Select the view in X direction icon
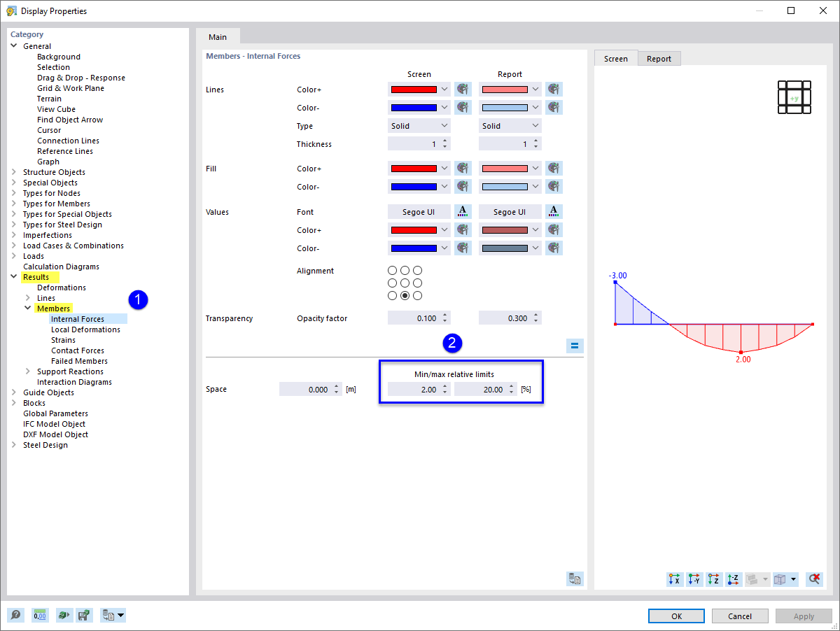 point(674,579)
